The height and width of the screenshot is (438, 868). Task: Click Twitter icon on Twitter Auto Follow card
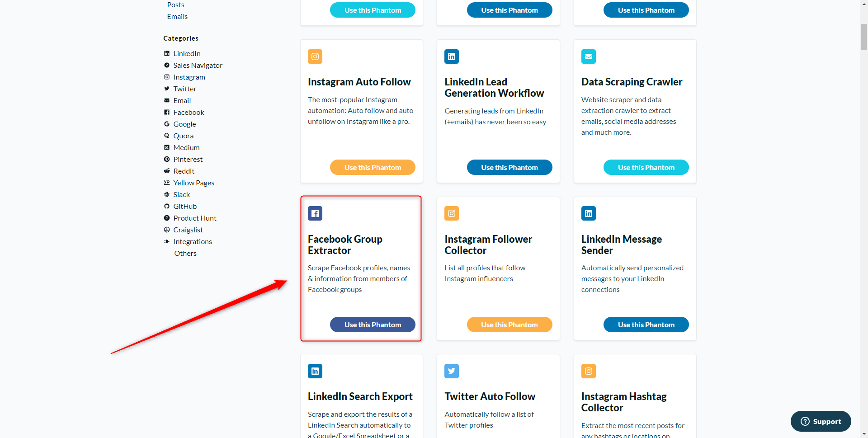pyautogui.click(x=452, y=371)
